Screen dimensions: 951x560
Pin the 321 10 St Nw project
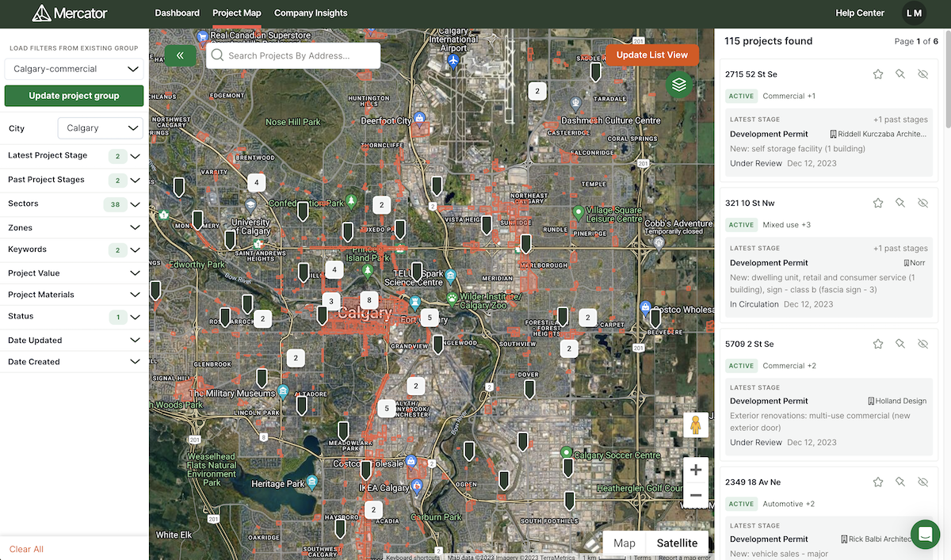click(x=900, y=204)
